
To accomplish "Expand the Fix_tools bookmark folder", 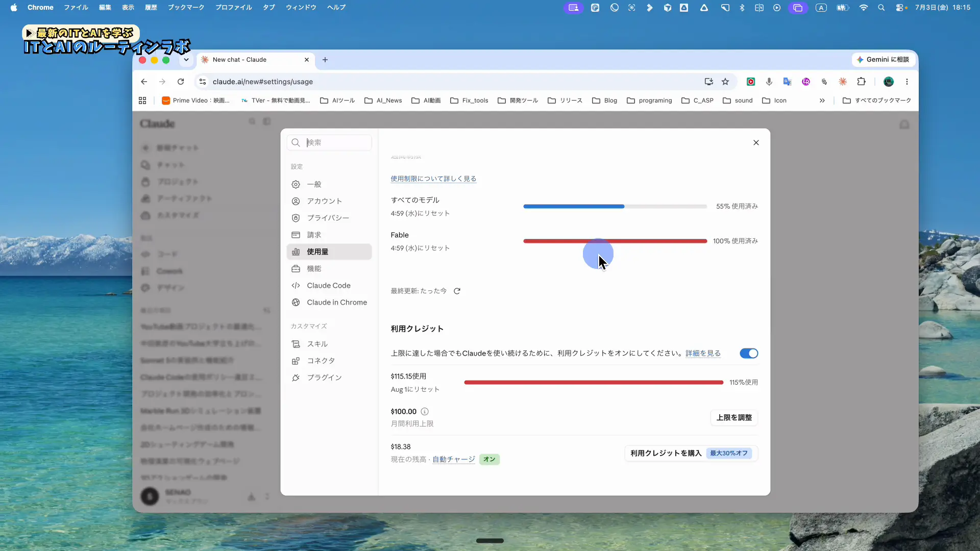I will click(469, 101).
